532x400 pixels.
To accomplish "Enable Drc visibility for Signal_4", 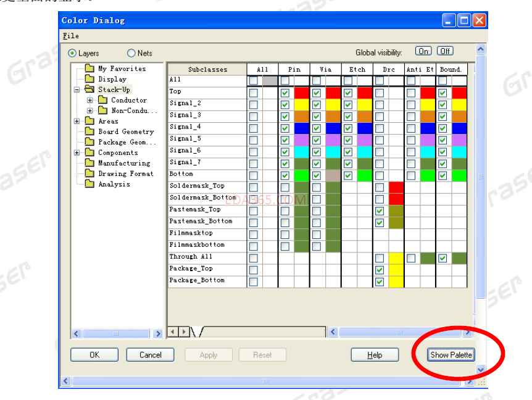I will click(x=380, y=128).
